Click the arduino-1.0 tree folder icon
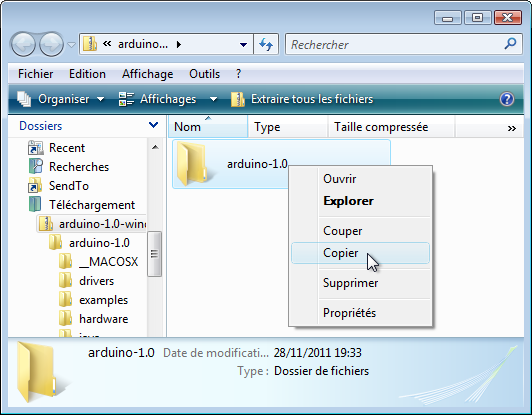Viewport: 532px width, 415px height. tap(55, 242)
